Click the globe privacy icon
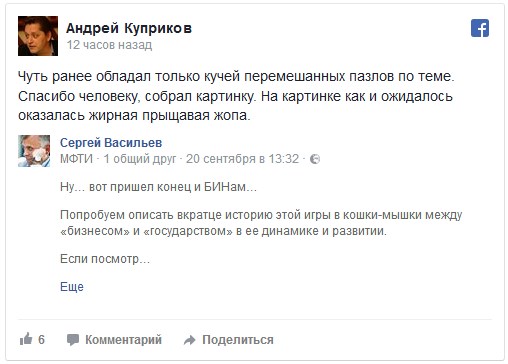 315,159
